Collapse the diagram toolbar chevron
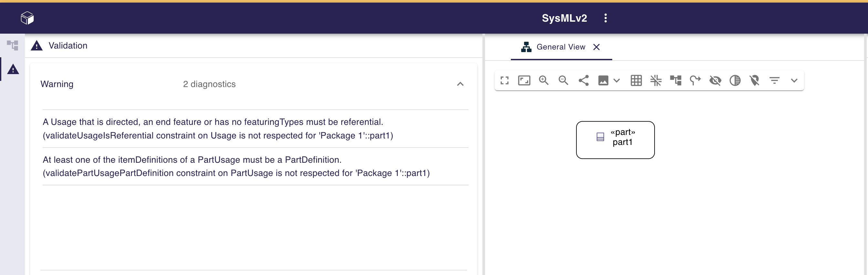Viewport: 868px width, 275px height. pos(794,80)
